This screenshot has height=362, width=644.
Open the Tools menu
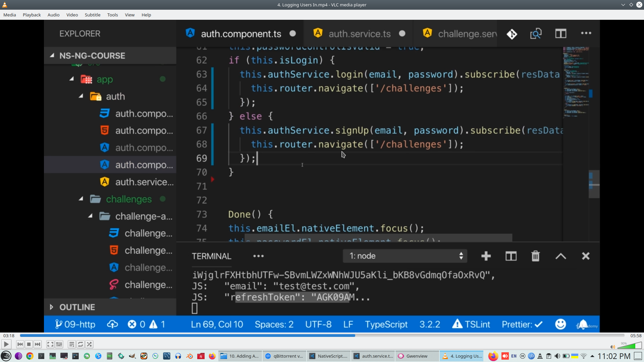pyautogui.click(x=112, y=15)
